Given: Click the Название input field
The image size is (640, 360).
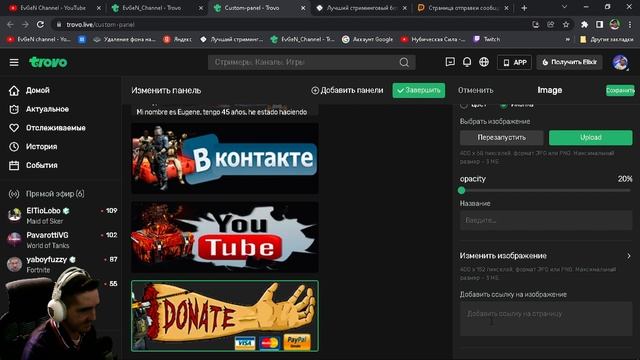Looking at the screenshot, I should 546,220.
